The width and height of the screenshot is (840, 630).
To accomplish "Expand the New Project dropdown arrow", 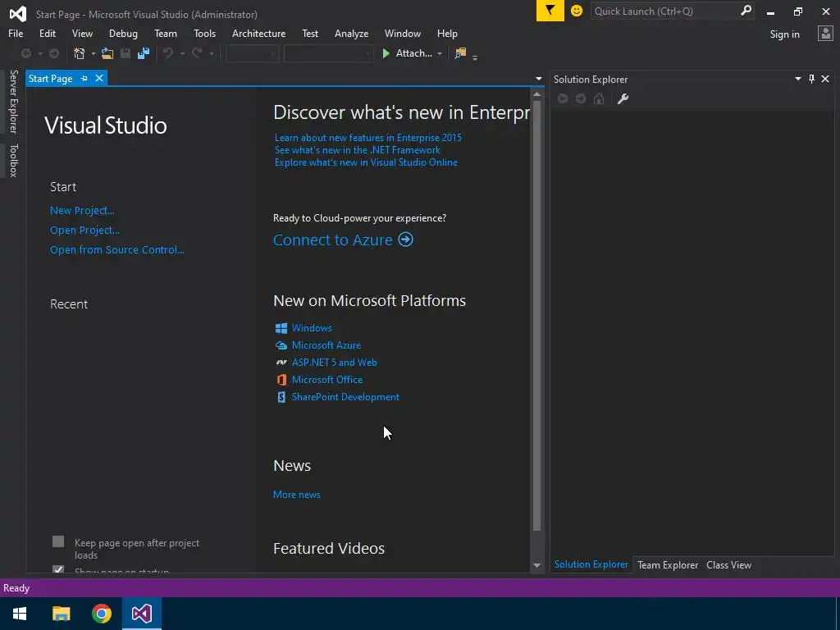I will click(94, 53).
